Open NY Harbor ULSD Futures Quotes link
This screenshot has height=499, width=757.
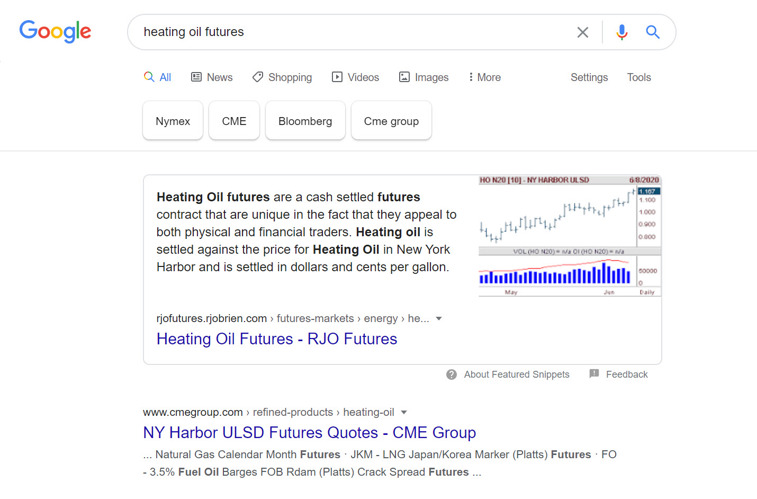tap(309, 432)
